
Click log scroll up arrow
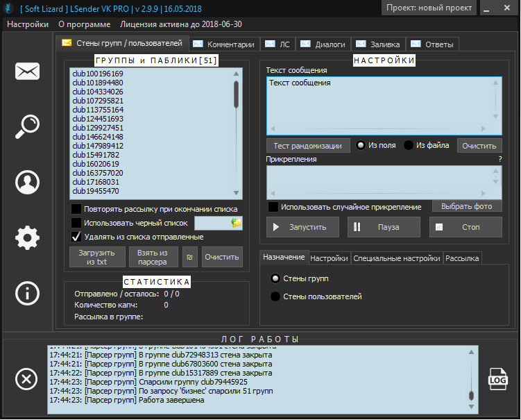coord(471,352)
